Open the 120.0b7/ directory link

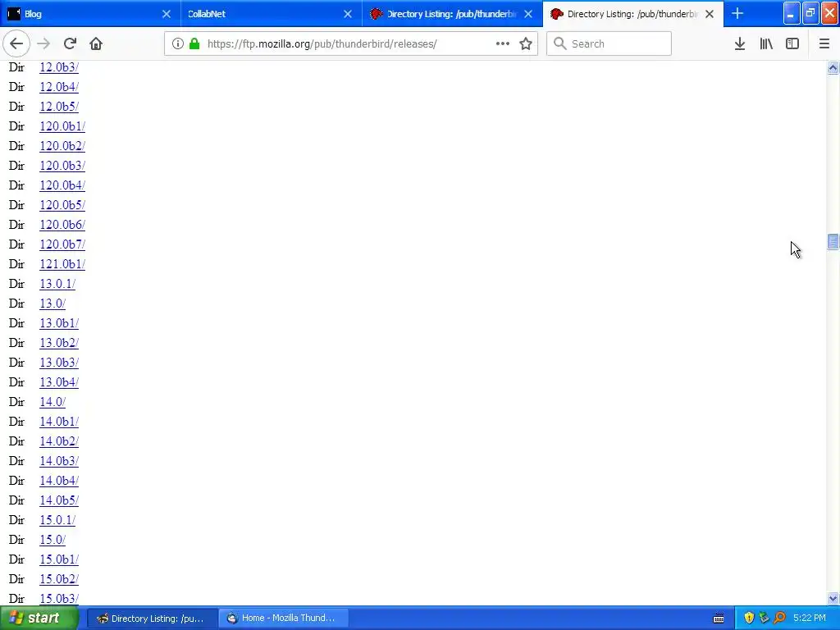click(x=62, y=244)
